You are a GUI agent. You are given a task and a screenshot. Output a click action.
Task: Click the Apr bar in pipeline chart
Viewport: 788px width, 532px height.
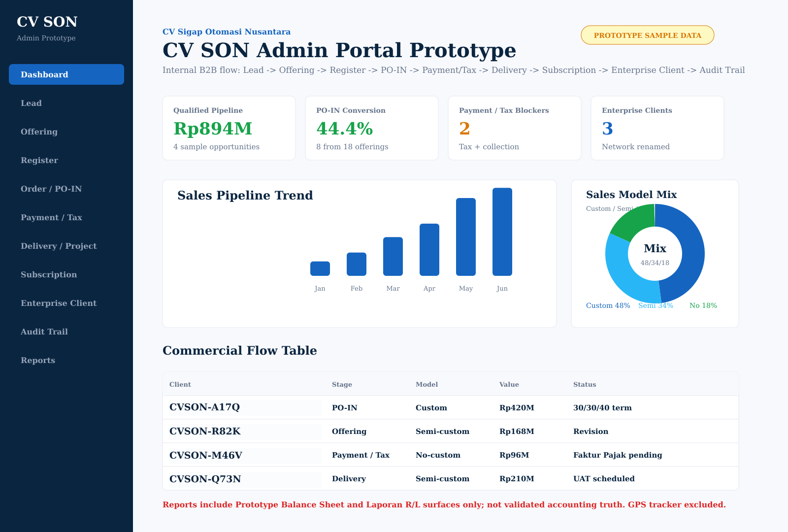point(429,250)
